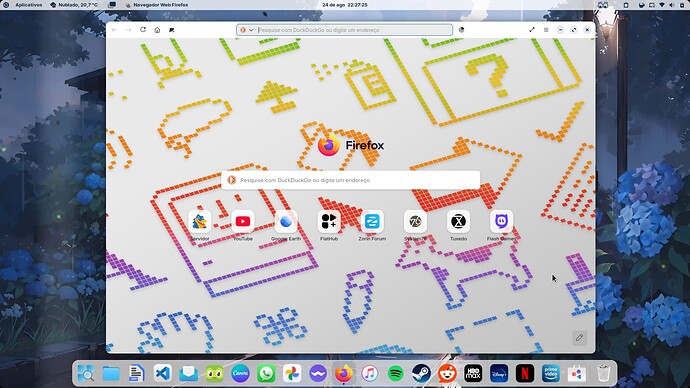The height and width of the screenshot is (388, 690).
Task: Launch Visual Studio Code from the dock
Action: [x=163, y=373]
